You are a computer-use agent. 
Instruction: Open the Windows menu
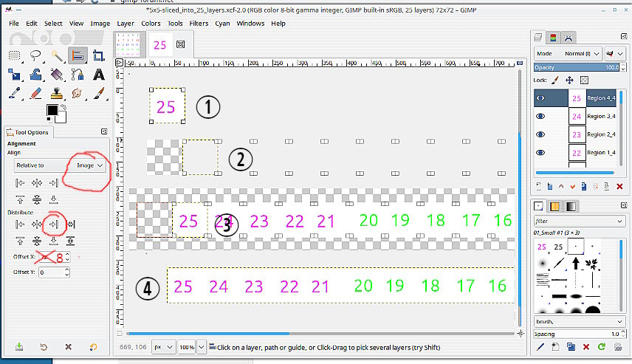pyautogui.click(x=250, y=24)
